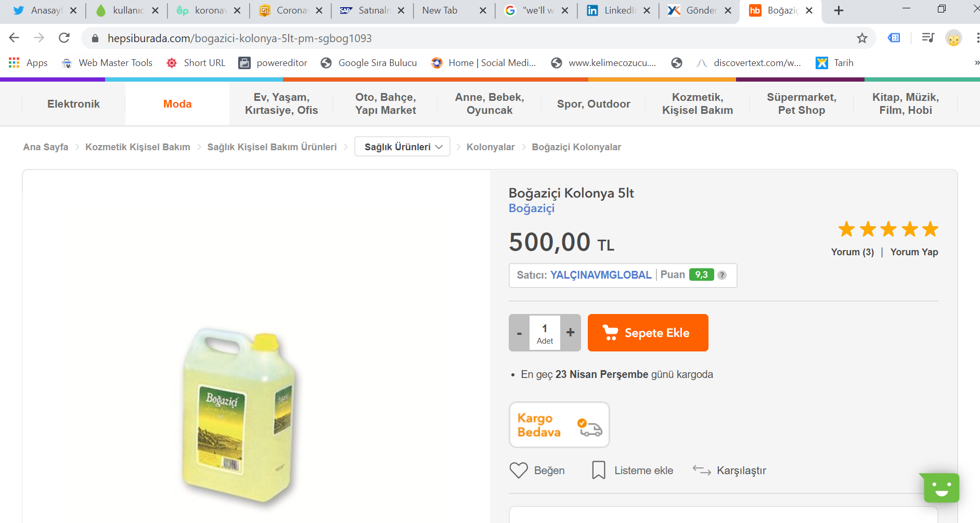This screenshot has width=980, height=523.
Task: Expand the Sağlık Ürünleri breadcrumb dropdown
Action: tap(402, 147)
